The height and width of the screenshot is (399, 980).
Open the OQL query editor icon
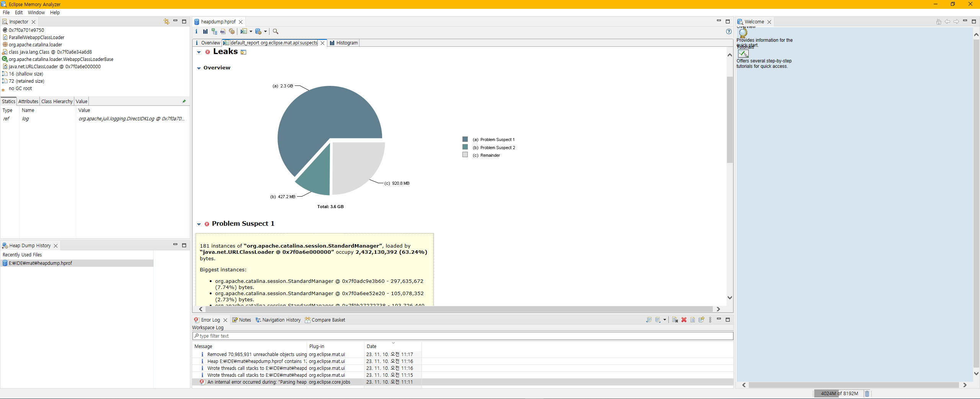tap(223, 31)
